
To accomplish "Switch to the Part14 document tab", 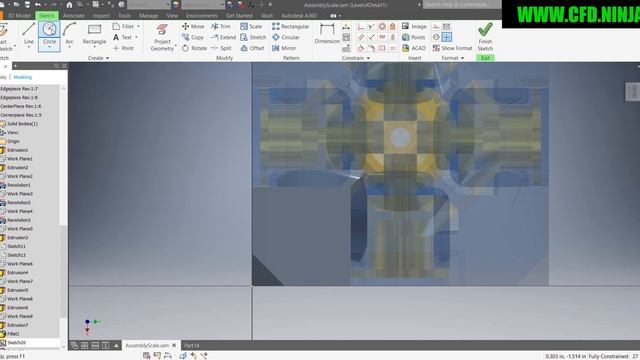I will click(x=191, y=345).
